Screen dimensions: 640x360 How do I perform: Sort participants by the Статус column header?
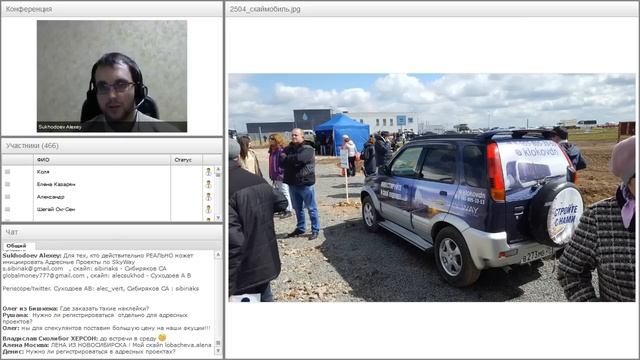pyautogui.click(x=186, y=160)
